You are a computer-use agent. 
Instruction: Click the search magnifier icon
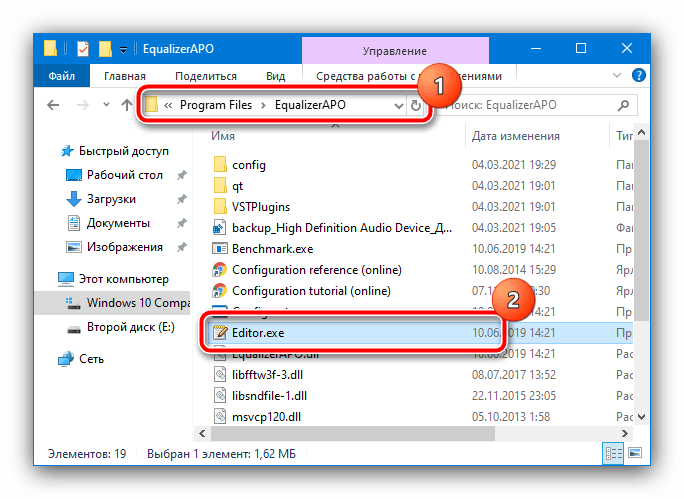pos(624,105)
